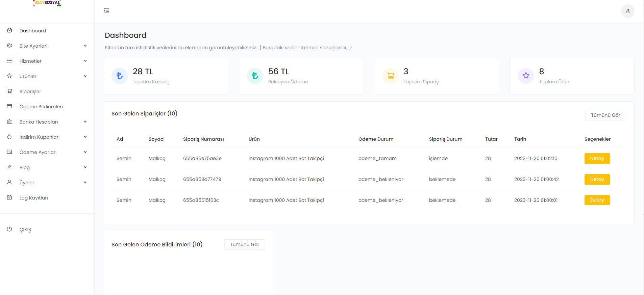Click Tümünü Gör for Son Gelen Siparişler

605,115
